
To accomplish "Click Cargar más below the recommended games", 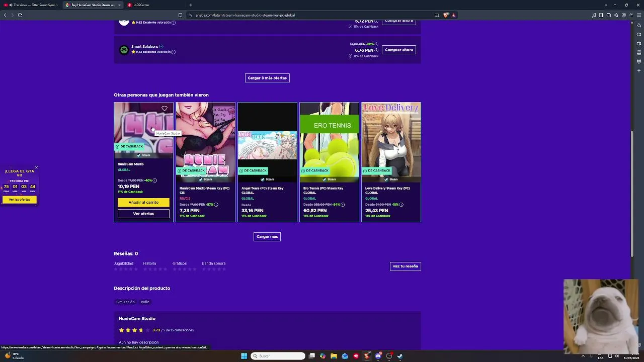I will [x=267, y=236].
